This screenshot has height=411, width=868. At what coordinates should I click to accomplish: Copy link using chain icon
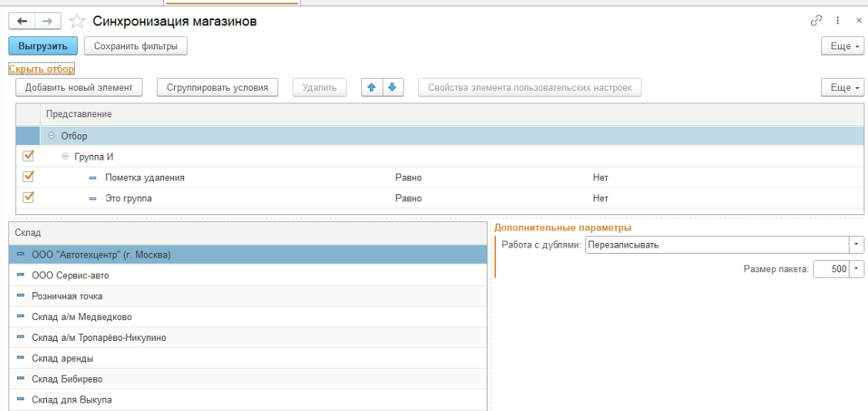[x=816, y=21]
